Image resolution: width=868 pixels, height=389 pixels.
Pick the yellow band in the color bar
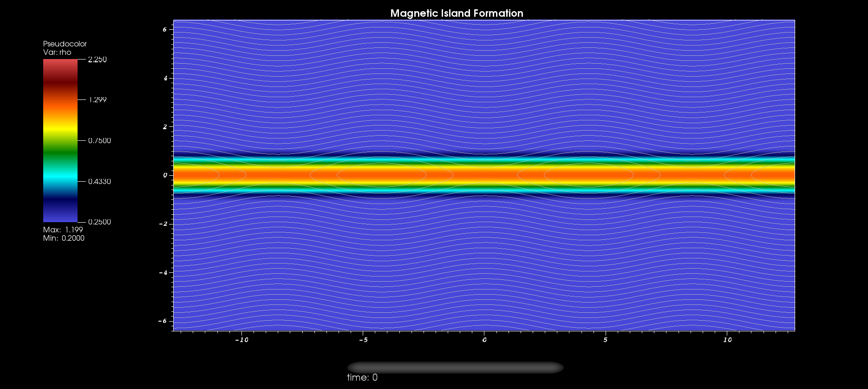(60, 125)
